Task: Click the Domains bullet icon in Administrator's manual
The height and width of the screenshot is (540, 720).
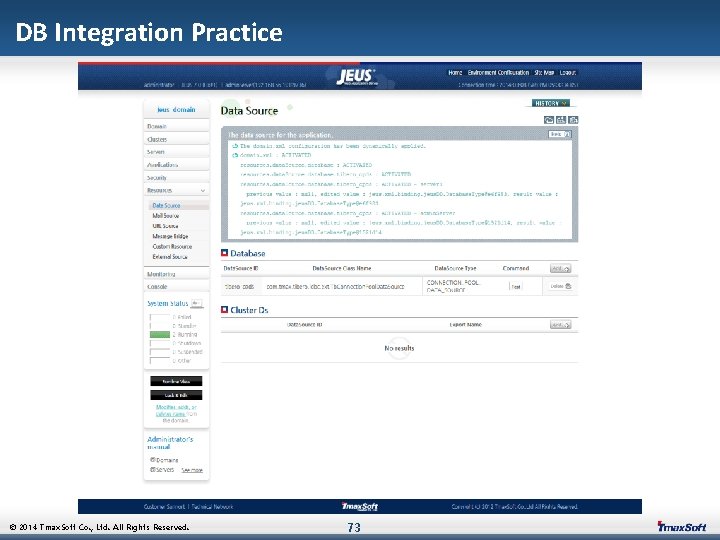Action: (x=153, y=459)
